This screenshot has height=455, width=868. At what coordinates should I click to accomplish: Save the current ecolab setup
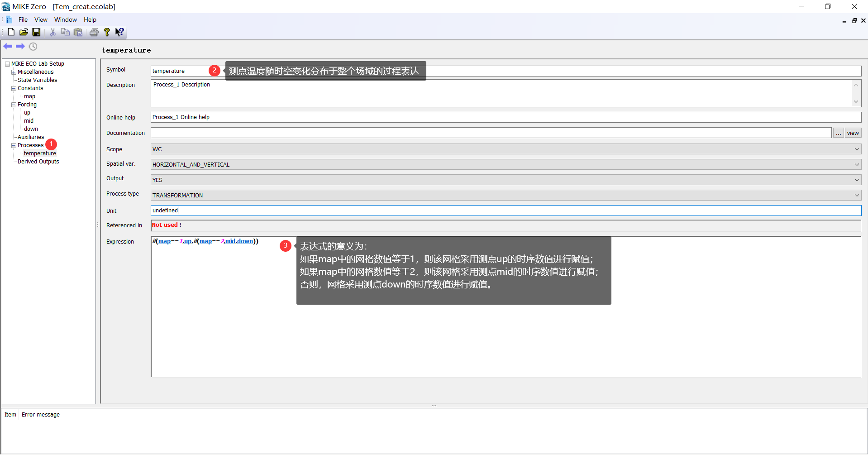pyautogui.click(x=36, y=32)
